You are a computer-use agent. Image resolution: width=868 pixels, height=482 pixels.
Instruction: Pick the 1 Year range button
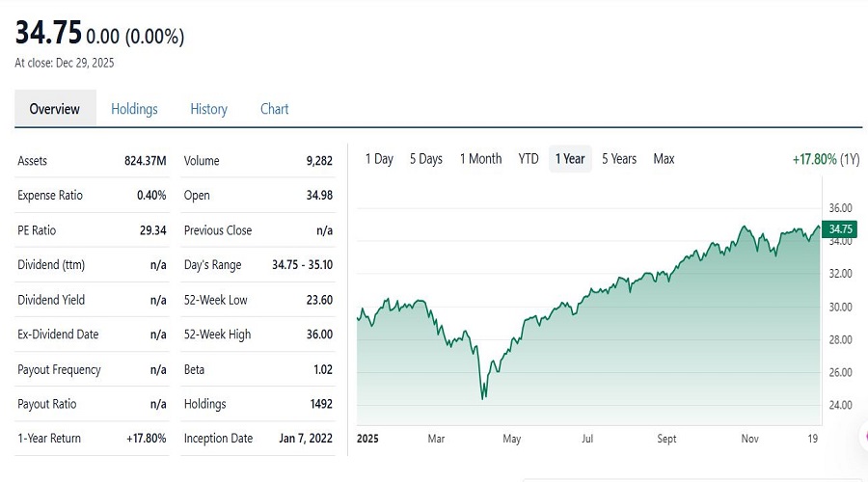click(x=571, y=159)
